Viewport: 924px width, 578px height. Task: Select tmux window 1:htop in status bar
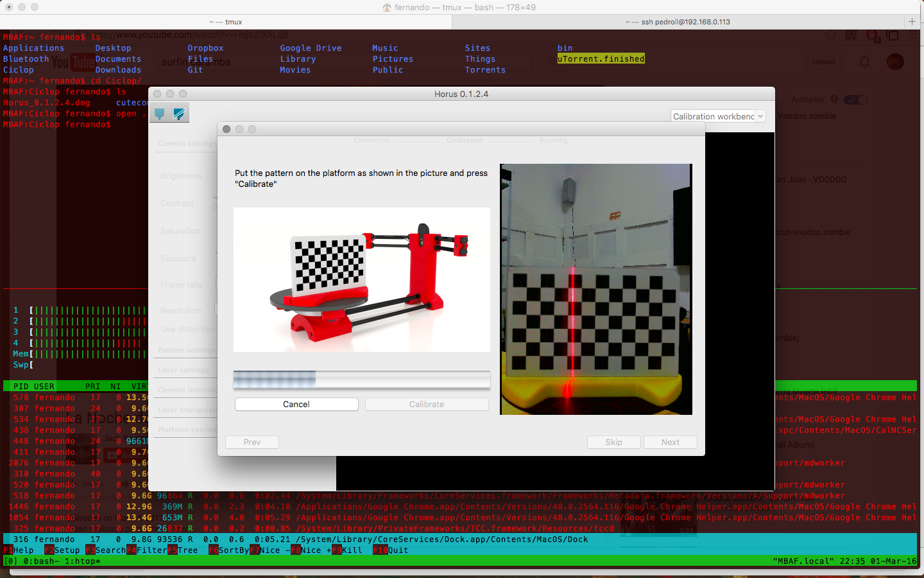pyautogui.click(x=83, y=561)
